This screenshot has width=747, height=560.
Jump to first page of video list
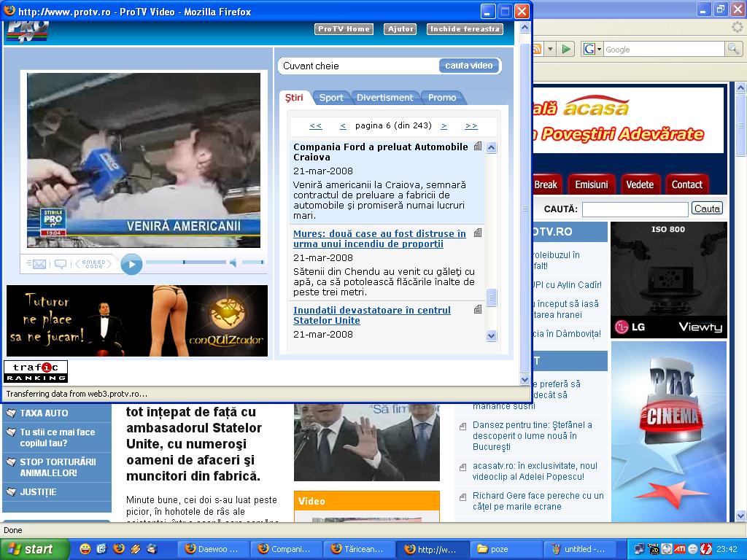pos(315,125)
